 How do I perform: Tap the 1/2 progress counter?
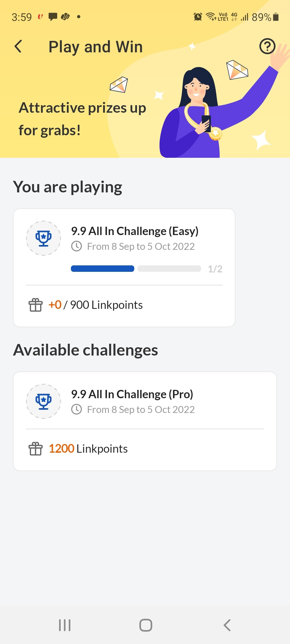click(x=215, y=269)
